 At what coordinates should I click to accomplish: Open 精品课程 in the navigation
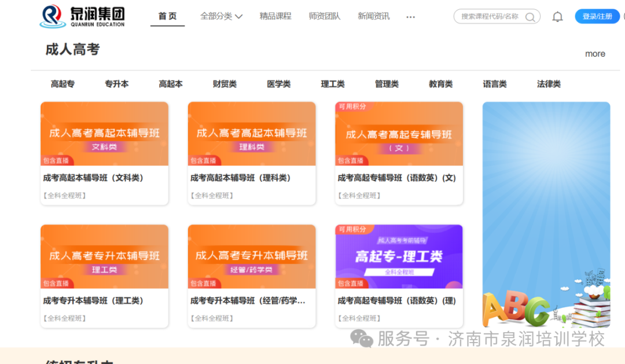click(x=275, y=16)
